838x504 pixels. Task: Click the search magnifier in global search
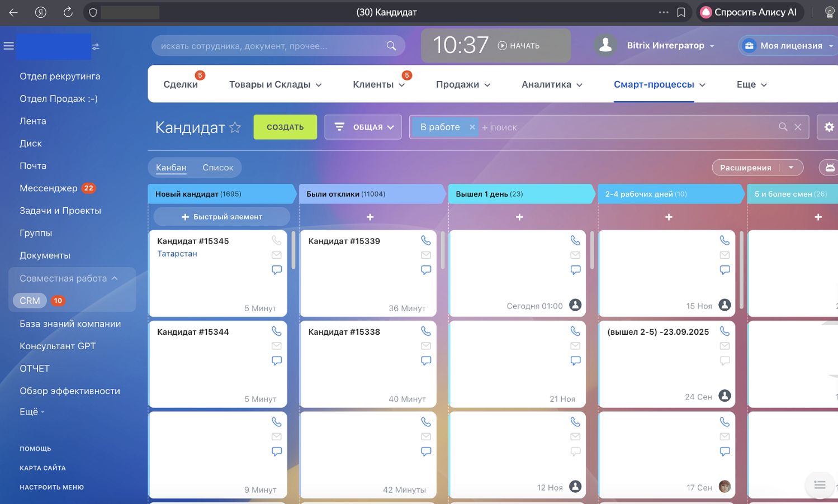point(391,46)
